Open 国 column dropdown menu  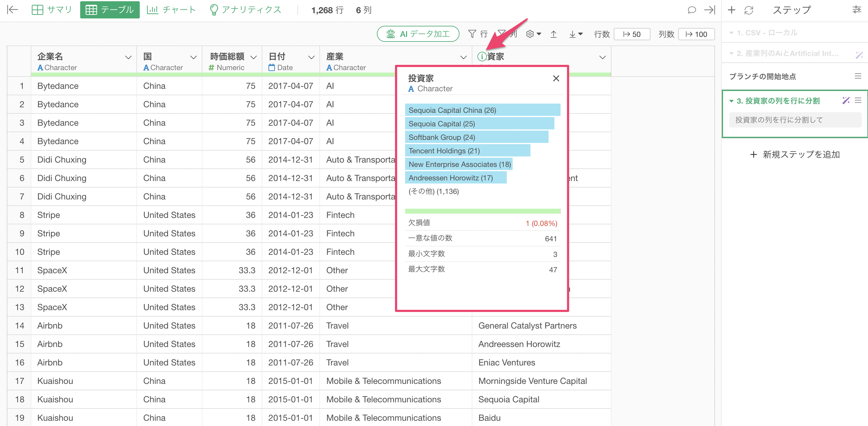[194, 57]
